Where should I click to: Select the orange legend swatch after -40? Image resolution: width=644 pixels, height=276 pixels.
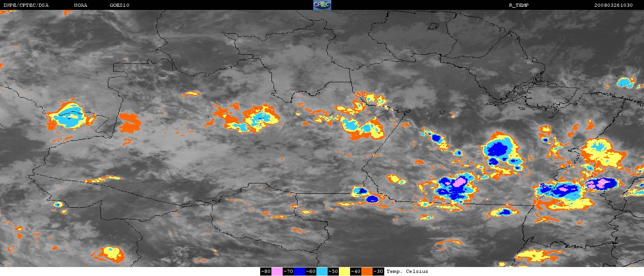point(367,271)
